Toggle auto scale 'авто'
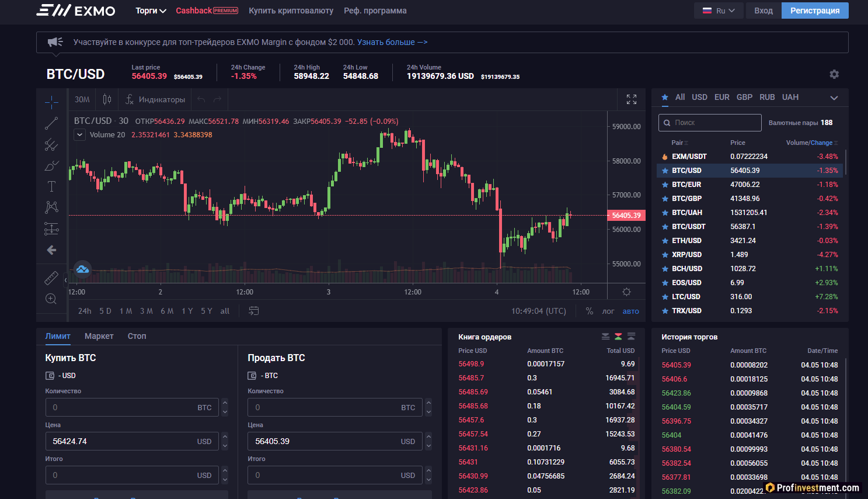Screen dimensions: 868x499 pos(630,311)
